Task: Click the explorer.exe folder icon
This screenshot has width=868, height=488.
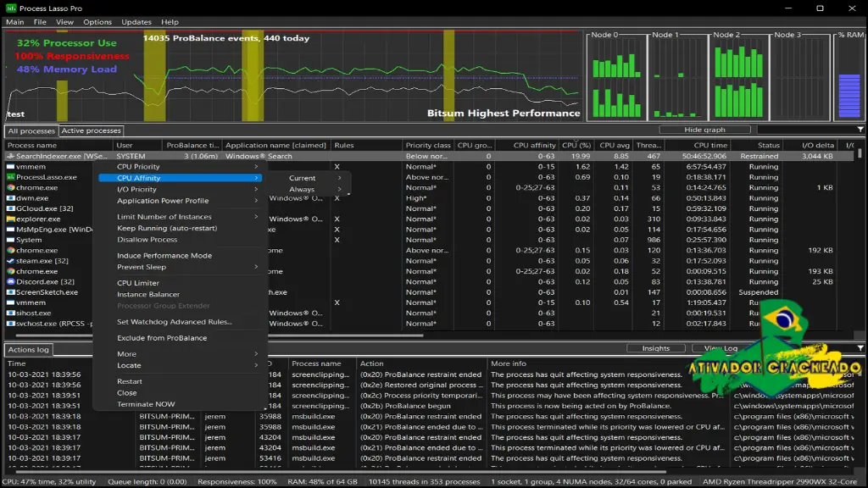Action: 10,219
